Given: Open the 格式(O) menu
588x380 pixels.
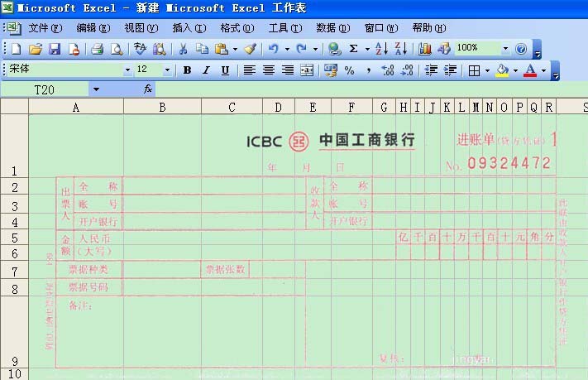Looking at the screenshot, I should [x=237, y=28].
